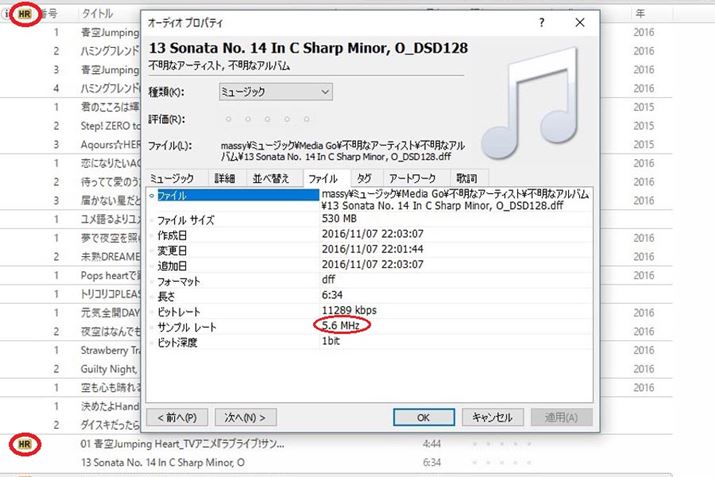715x477 pixels.
Task: Click the music note artwork image
Action: click(531, 103)
